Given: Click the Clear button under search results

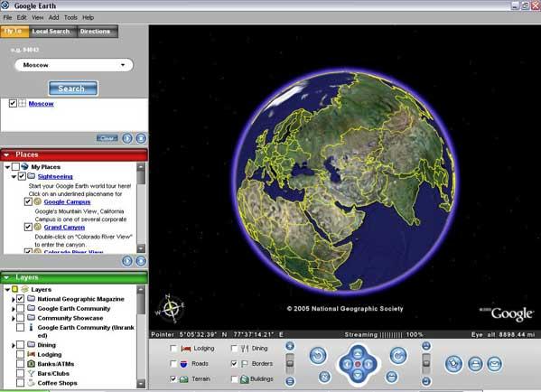Looking at the screenshot, I should pos(107,138).
